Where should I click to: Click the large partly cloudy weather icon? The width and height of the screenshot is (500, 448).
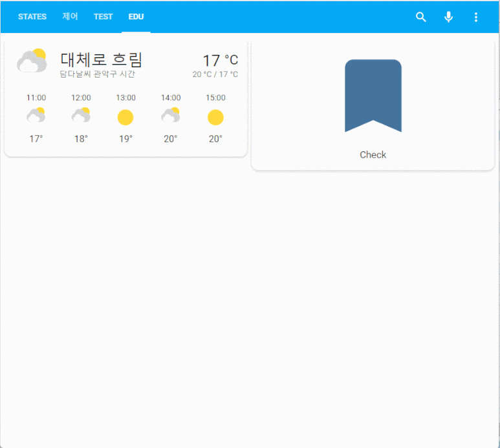pyautogui.click(x=32, y=61)
